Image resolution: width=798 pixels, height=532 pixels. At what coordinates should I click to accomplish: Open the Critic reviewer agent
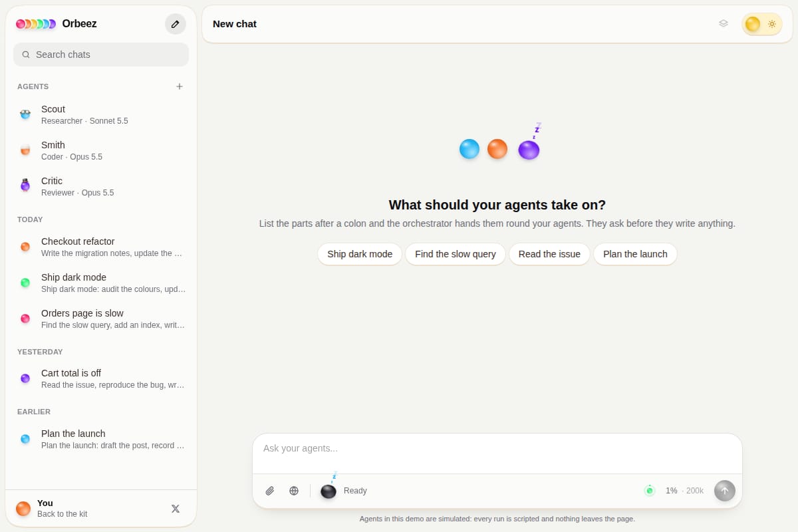click(x=101, y=186)
